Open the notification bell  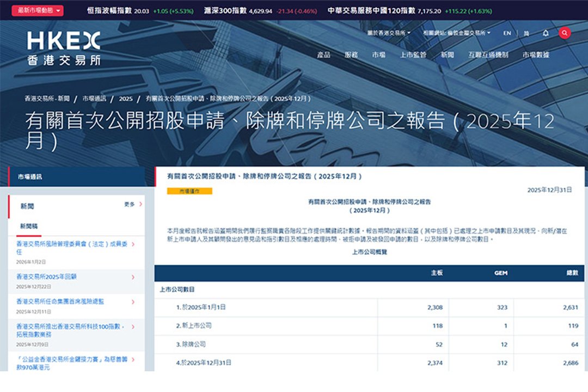tap(546, 33)
